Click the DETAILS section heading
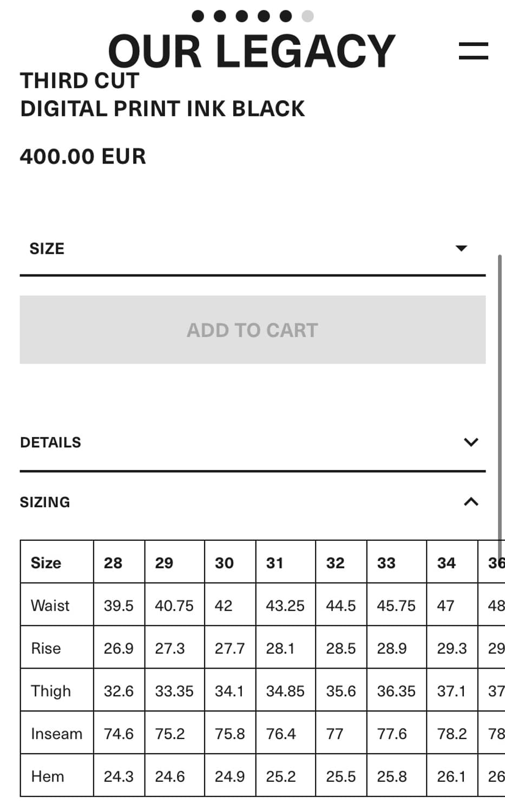Viewport: 505px width, 812px height. pos(50,442)
